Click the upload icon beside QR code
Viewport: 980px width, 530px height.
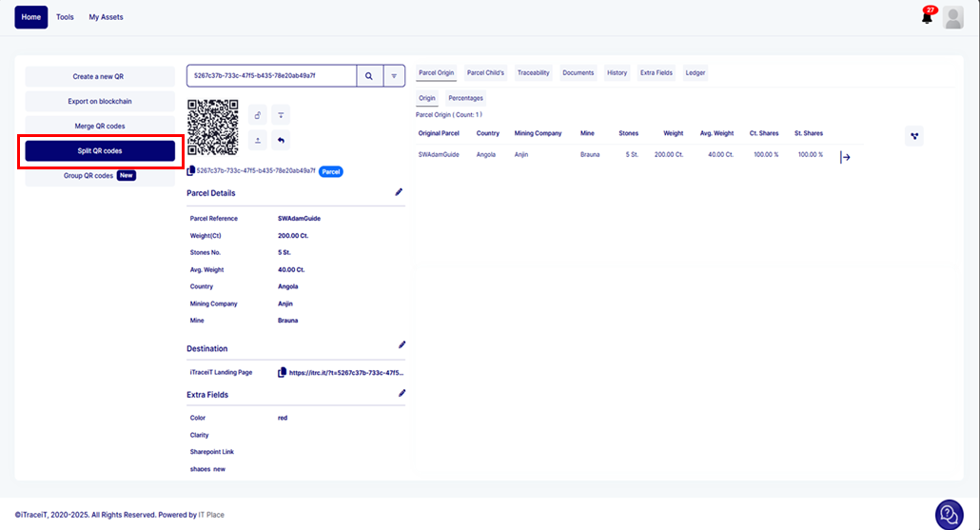coord(258,141)
